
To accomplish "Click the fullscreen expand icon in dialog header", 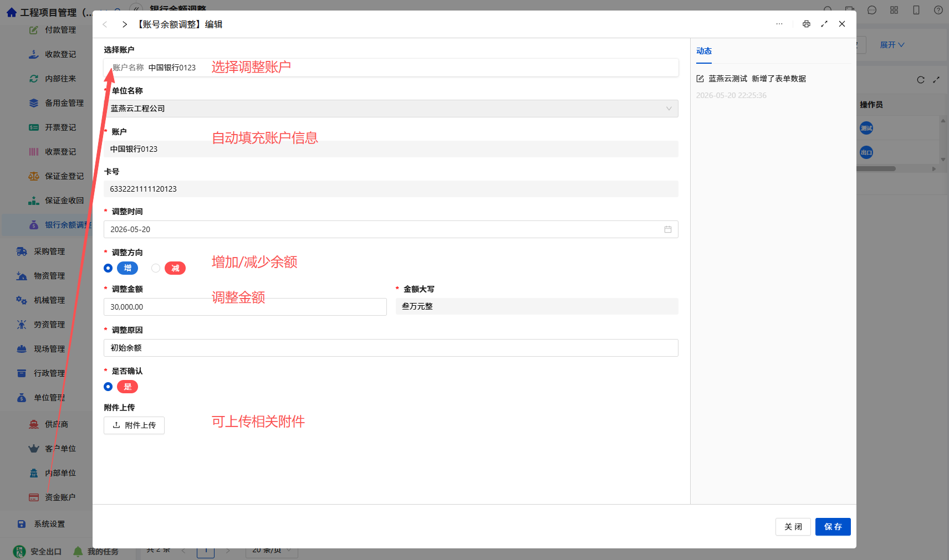I will click(x=824, y=24).
